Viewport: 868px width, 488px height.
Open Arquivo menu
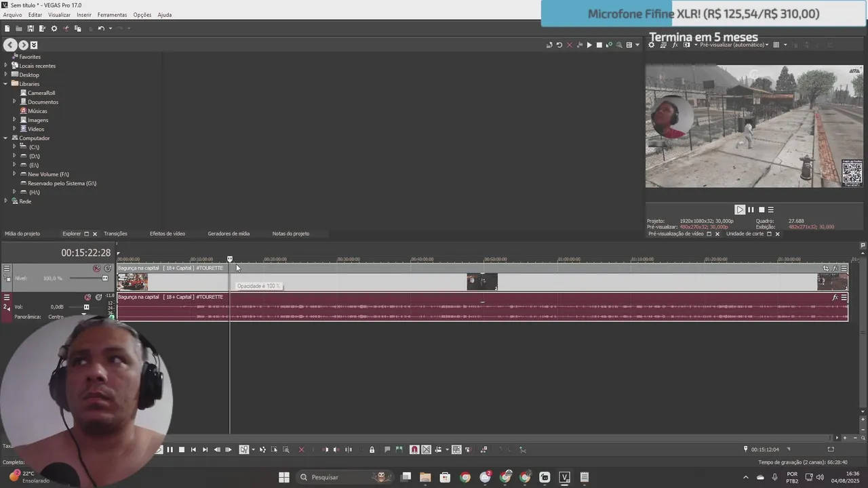[x=12, y=15]
